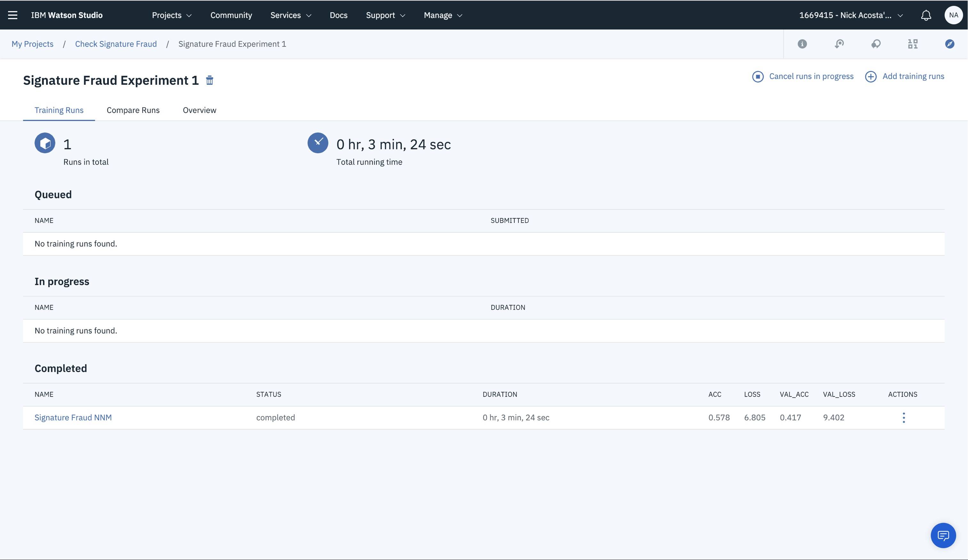
Task: Open the hamburger navigation menu
Action: click(x=13, y=15)
